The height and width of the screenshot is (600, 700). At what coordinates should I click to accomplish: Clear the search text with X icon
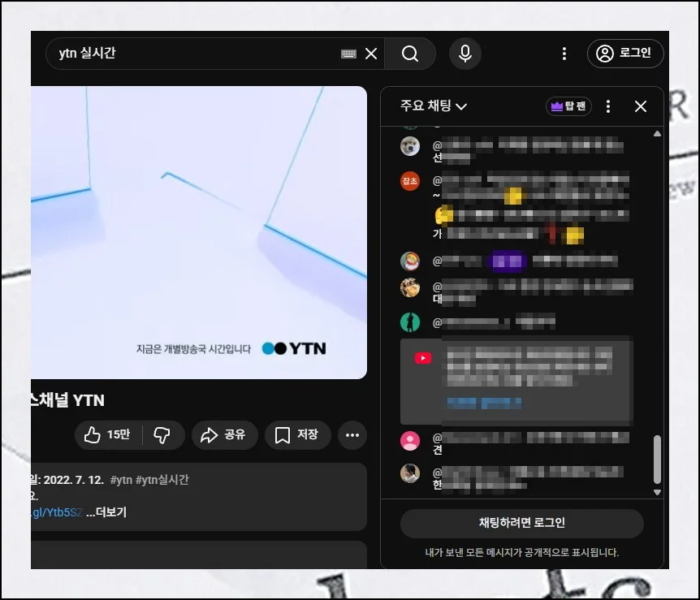click(x=371, y=54)
